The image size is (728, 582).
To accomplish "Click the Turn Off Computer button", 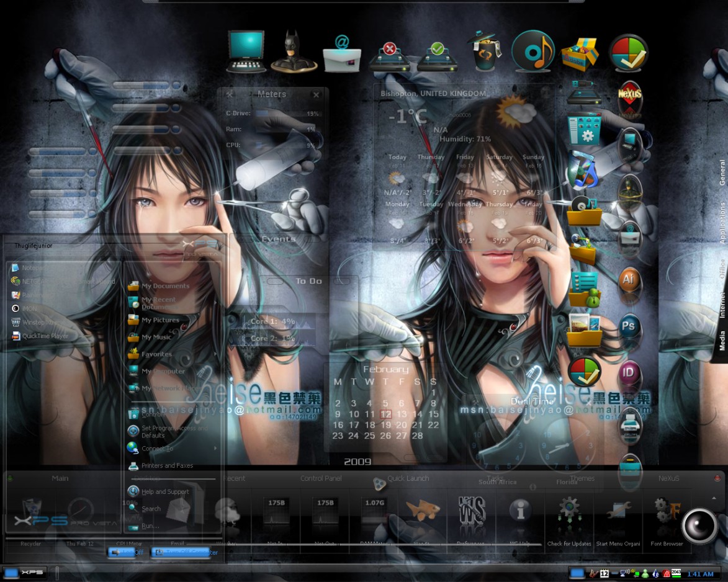I will pos(185,552).
